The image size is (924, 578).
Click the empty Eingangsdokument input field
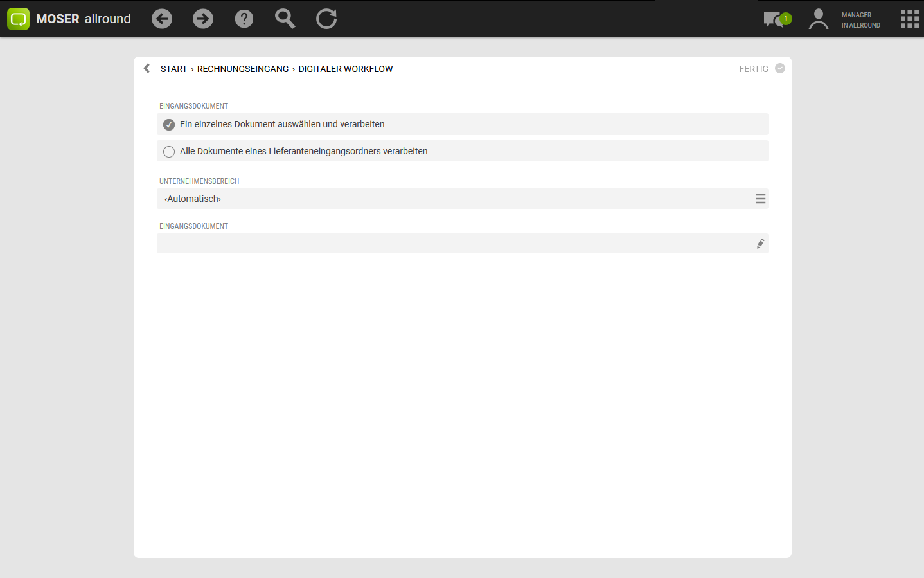point(463,244)
